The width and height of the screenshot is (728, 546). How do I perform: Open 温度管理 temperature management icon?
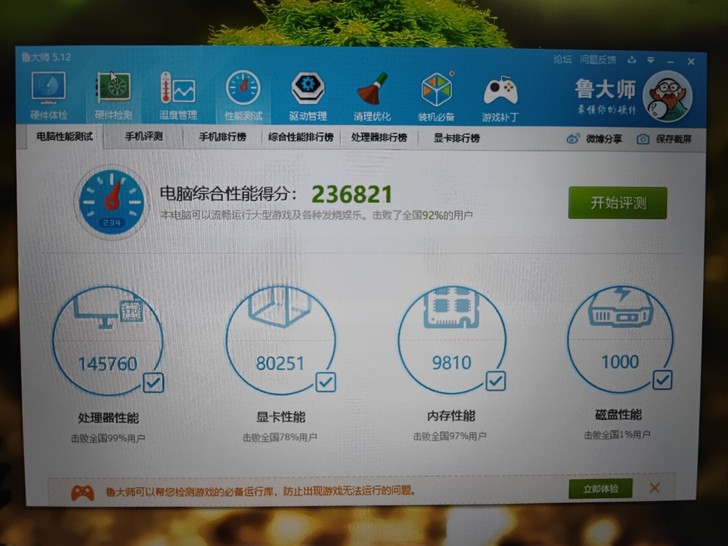point(178,96)
